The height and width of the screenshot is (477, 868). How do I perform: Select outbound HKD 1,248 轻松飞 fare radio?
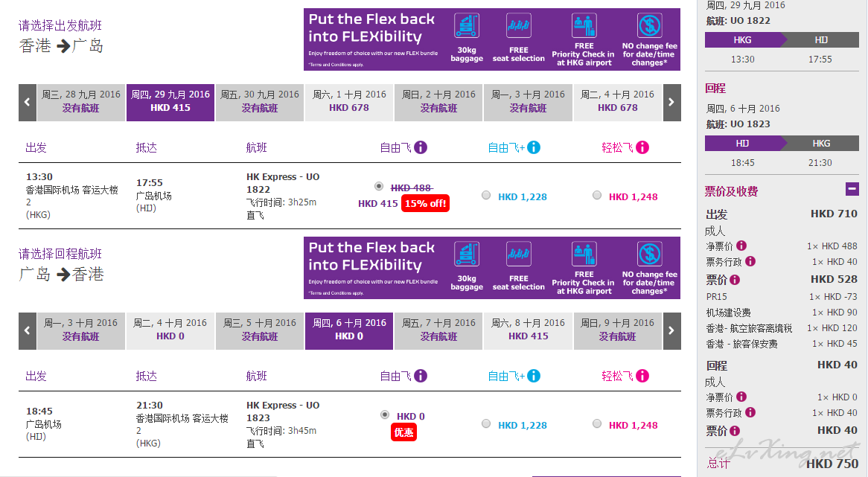point(597,195)
